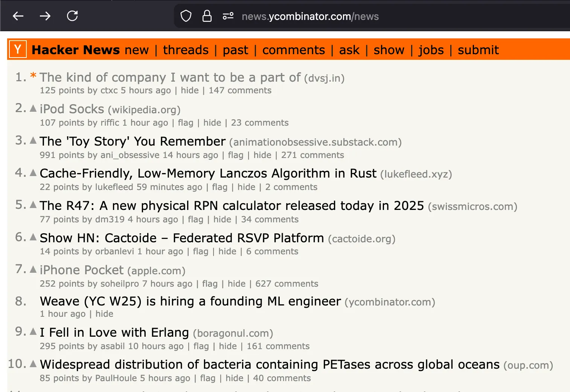Image resolution: width=570 pixels, height=392 pixels.
Task: Upvote I Fell in Love with Erlang
Action: (x=33, y=331)
